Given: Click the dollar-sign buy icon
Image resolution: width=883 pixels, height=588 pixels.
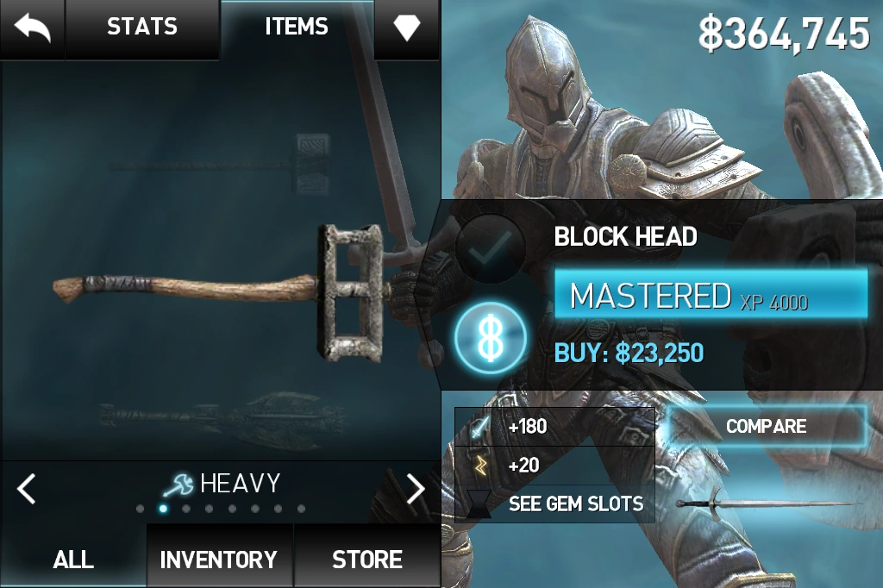Looking at the screenshot, I should (491, 338).
